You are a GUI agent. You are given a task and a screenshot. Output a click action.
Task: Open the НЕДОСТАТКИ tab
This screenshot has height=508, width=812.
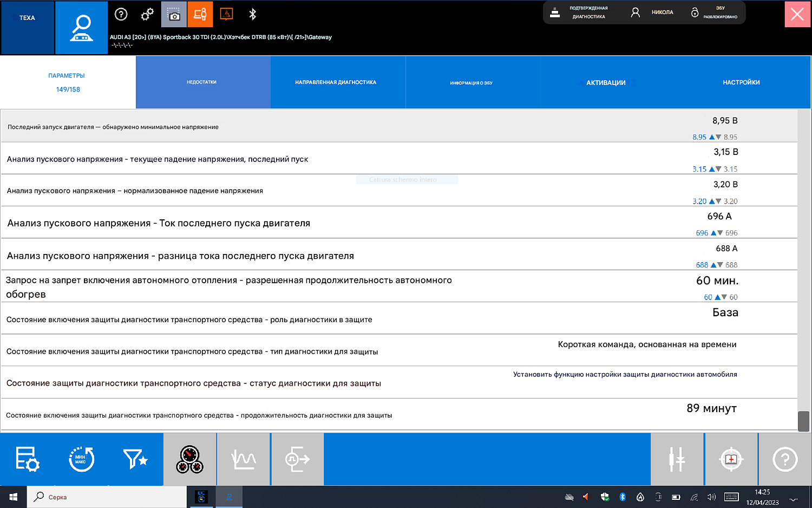(202, 82)
